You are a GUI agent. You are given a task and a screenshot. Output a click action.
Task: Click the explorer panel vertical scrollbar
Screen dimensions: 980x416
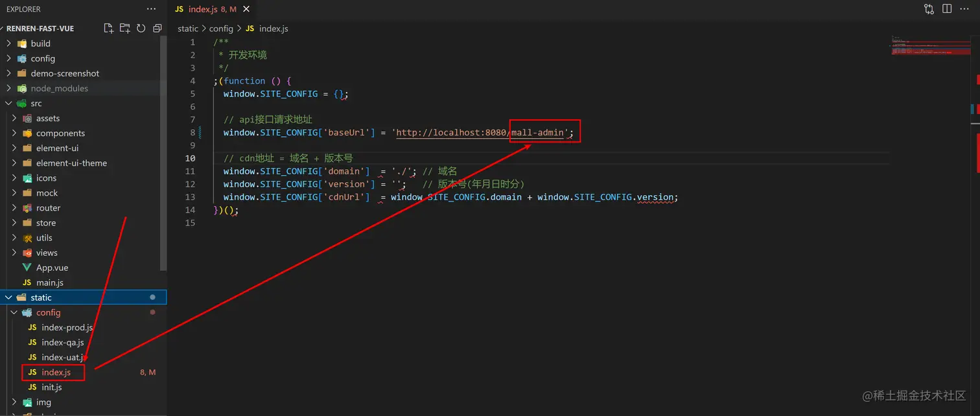(x=163, y=153)
